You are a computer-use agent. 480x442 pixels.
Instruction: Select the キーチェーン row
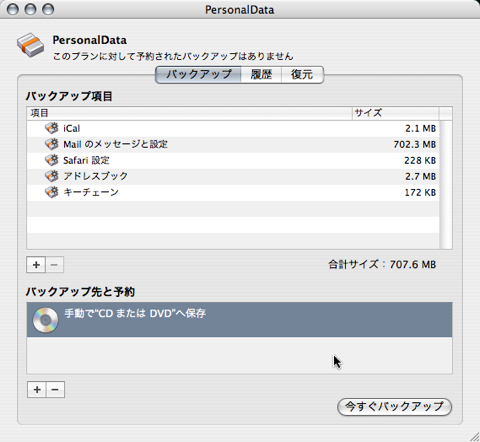(x=233, y=192)
